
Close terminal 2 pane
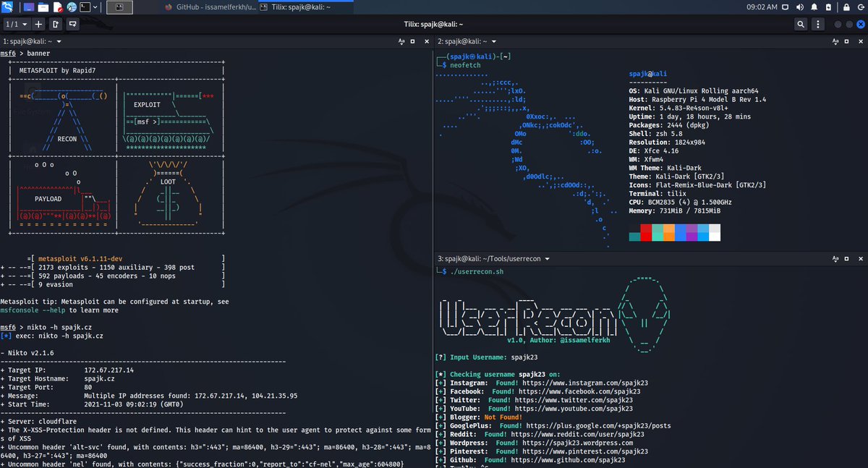[859, 43]
